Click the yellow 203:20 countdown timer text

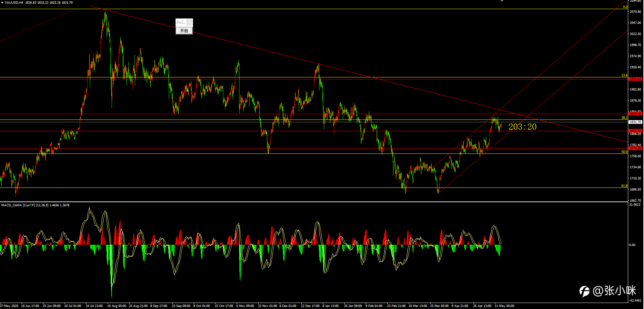pos(522,127)
